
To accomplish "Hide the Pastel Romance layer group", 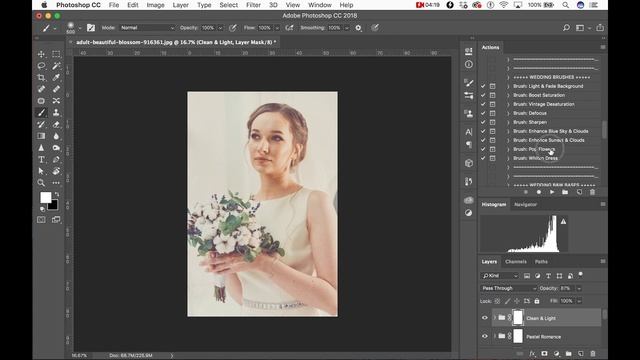I will point(485,336).
